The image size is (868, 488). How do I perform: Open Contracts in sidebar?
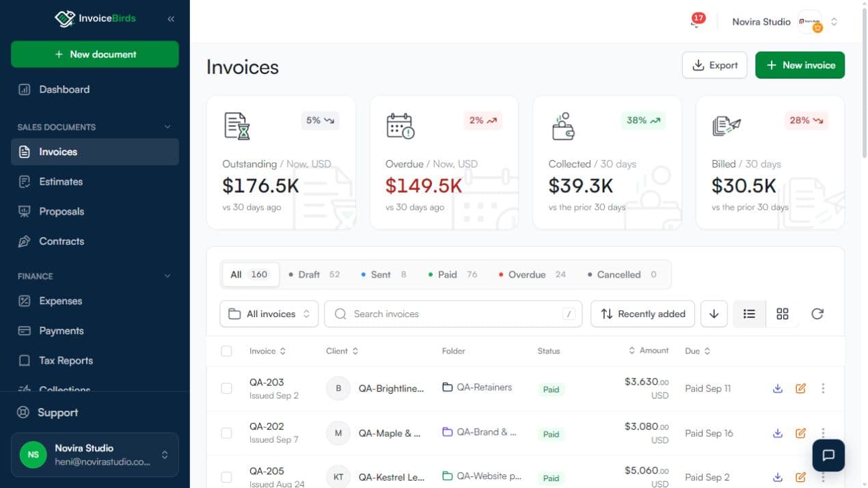pos(95,241)
